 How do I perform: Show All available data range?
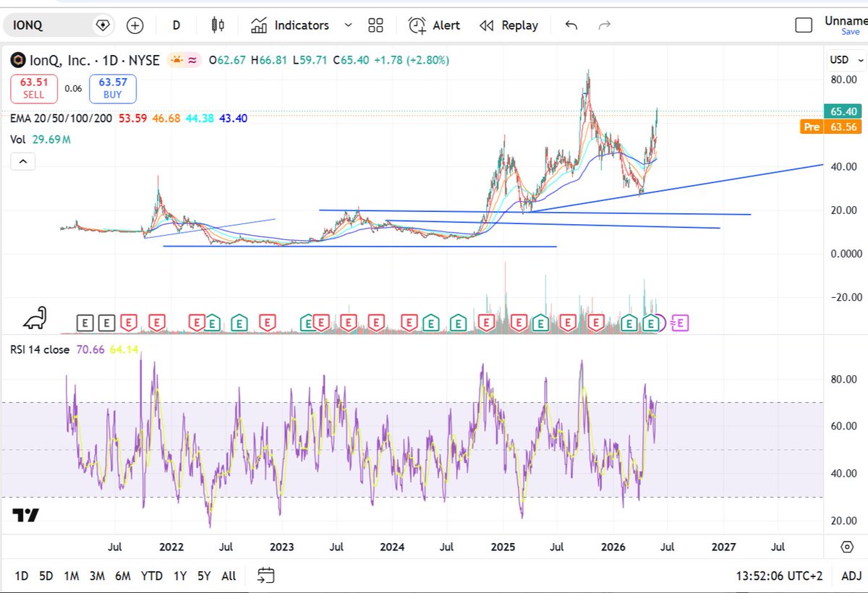[229, 576]
